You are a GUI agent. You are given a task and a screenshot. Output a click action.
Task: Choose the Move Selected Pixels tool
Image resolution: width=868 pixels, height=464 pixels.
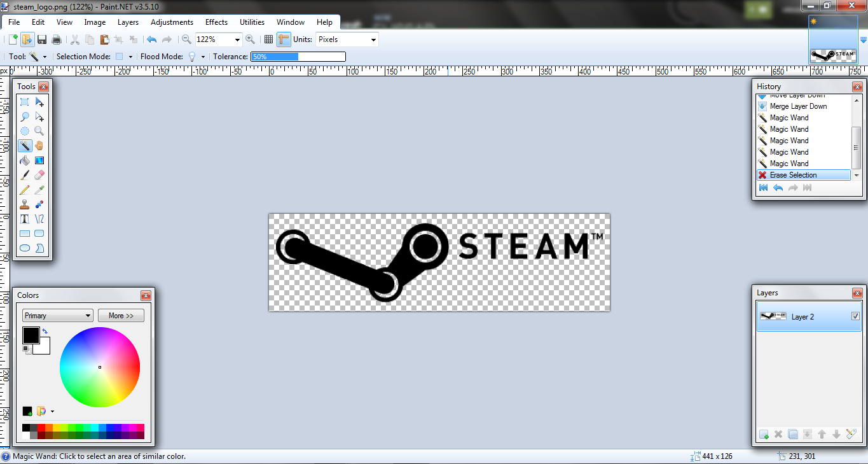(39, 102)
